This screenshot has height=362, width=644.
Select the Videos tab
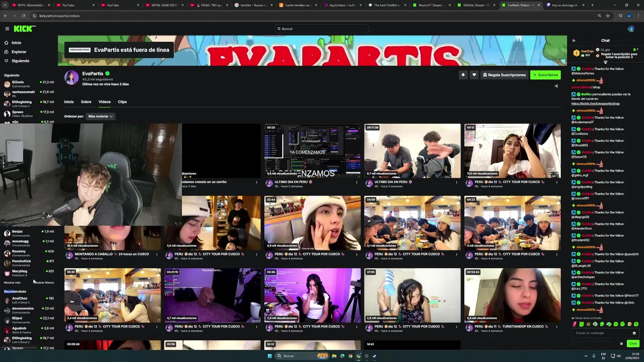pyautogui.click(x=105, y=102)
